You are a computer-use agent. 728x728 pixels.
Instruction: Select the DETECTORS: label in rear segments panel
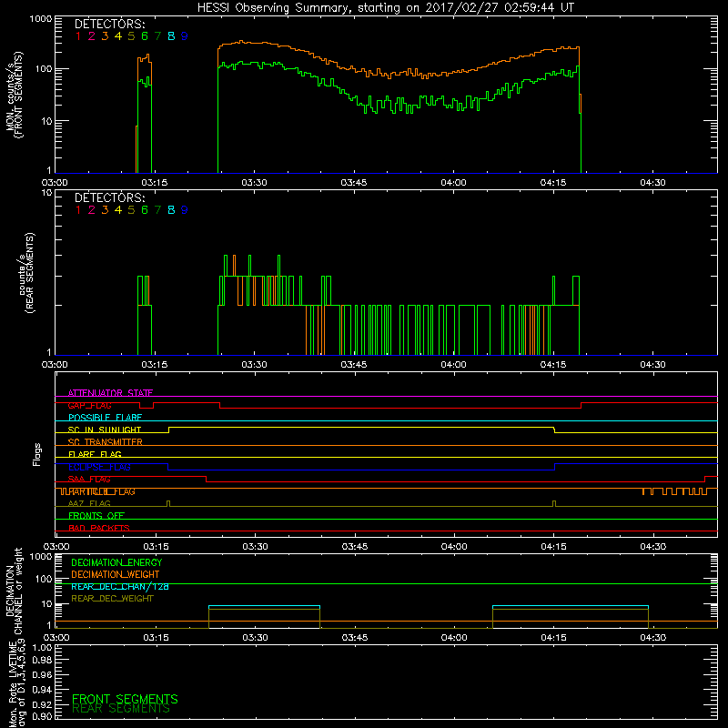point(109,197)
